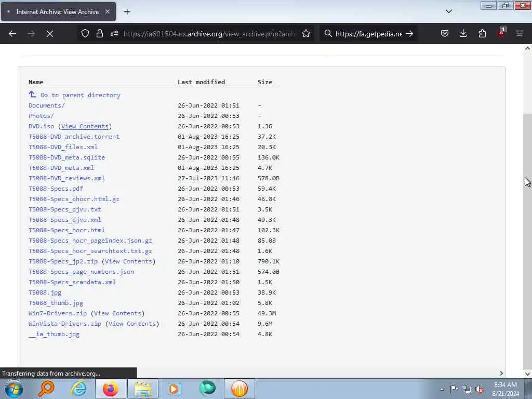Open T5088-DVD_archive.torrent
This screenshot has height=399, width=532.
click(74, 137)
